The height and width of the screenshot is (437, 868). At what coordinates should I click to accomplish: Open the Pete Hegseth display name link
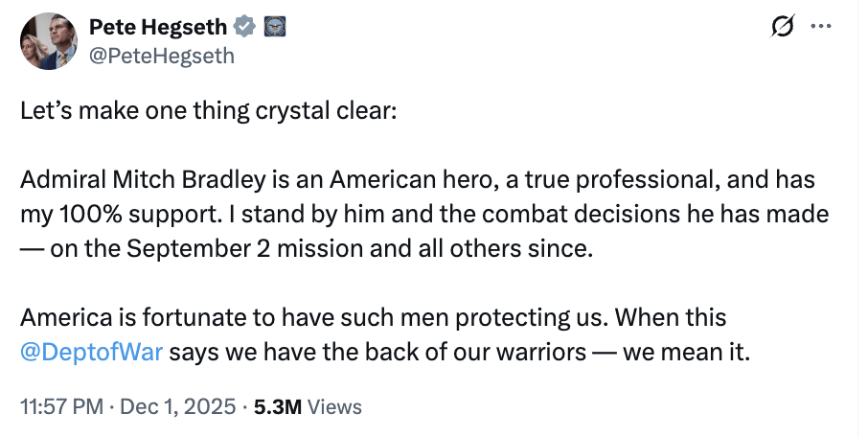[157, 29]
